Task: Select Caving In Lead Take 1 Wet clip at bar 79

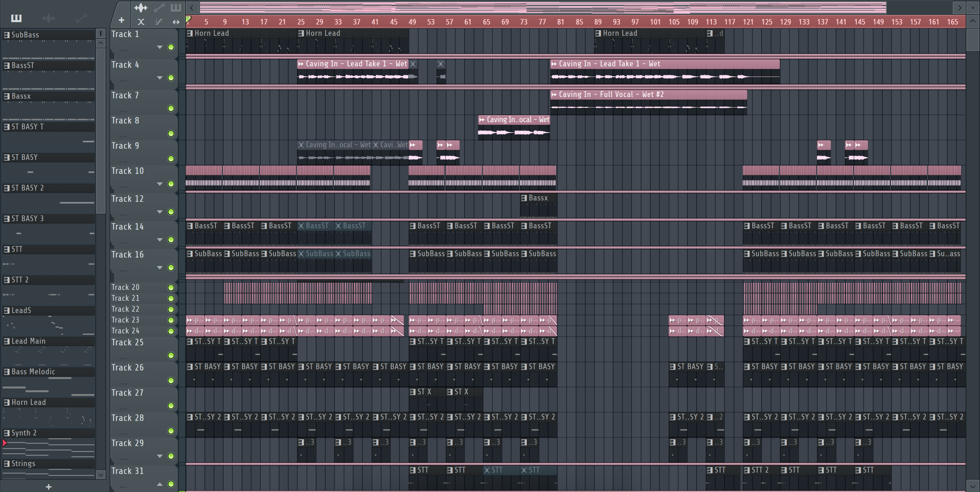Action: (665, 71)
